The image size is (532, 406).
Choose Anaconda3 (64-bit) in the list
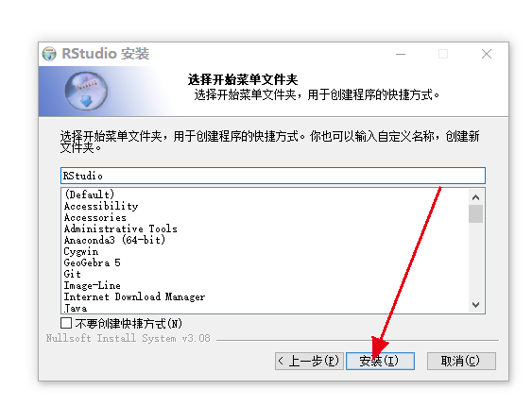pyautogui.click(x=114, y=240)
